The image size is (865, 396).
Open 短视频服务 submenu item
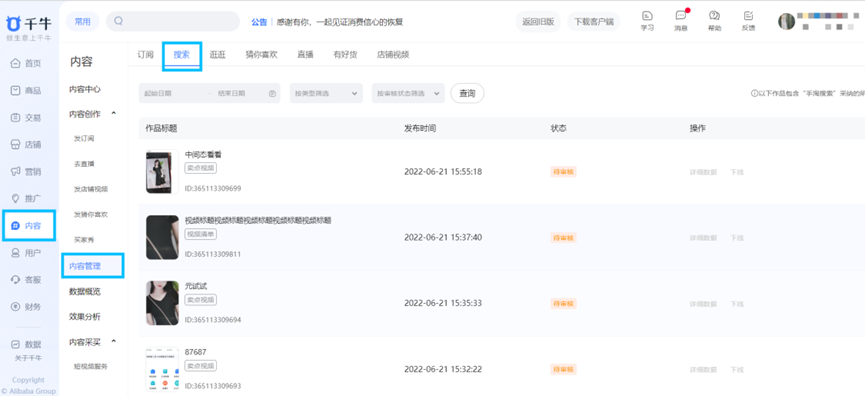[x=91, y=366]
